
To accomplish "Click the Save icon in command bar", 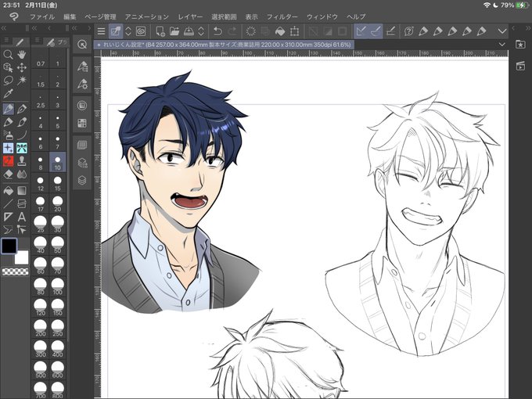I will click(x=189, y=31).
